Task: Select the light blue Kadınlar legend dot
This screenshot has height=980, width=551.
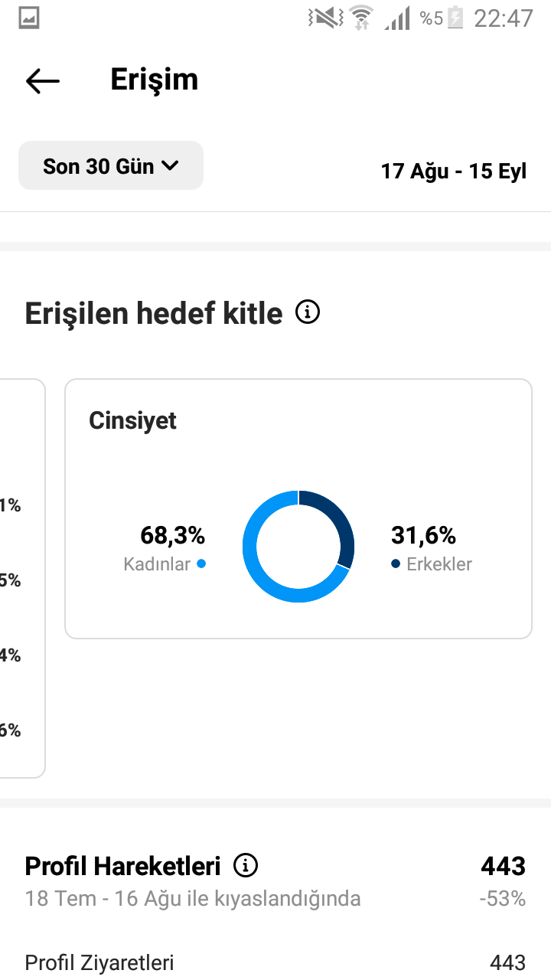Action: (x=201, y=563)
